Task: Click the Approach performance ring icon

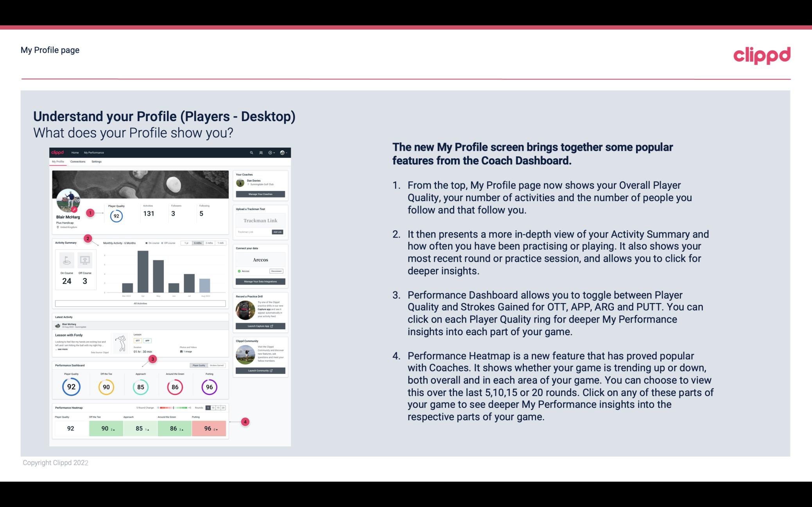Action: [140, 387]
